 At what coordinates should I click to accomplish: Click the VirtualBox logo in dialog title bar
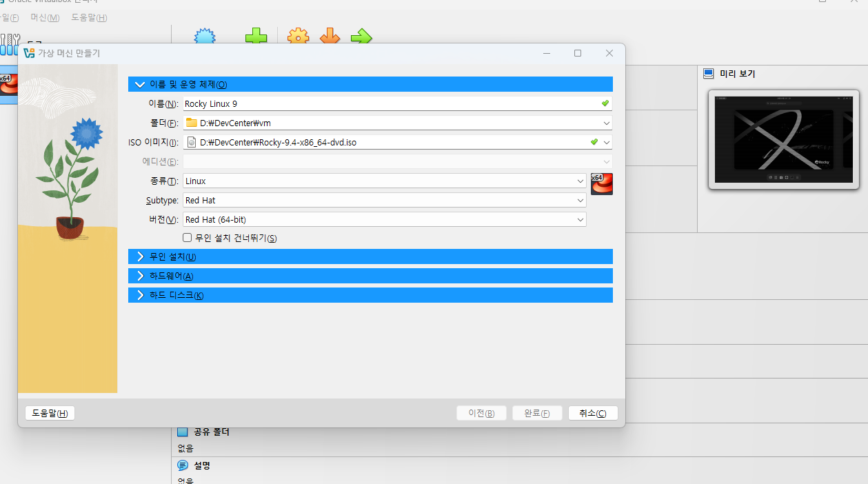[x=29, y=53]
